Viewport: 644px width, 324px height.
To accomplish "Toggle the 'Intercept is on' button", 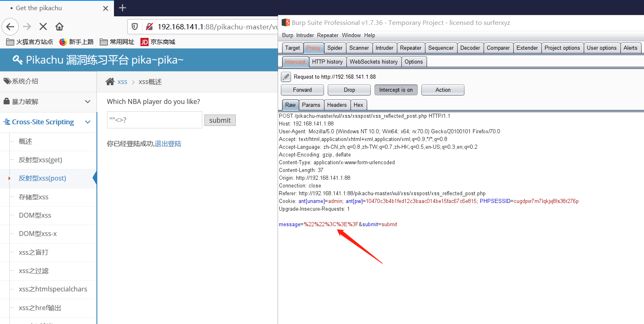I will click(396, 90).
